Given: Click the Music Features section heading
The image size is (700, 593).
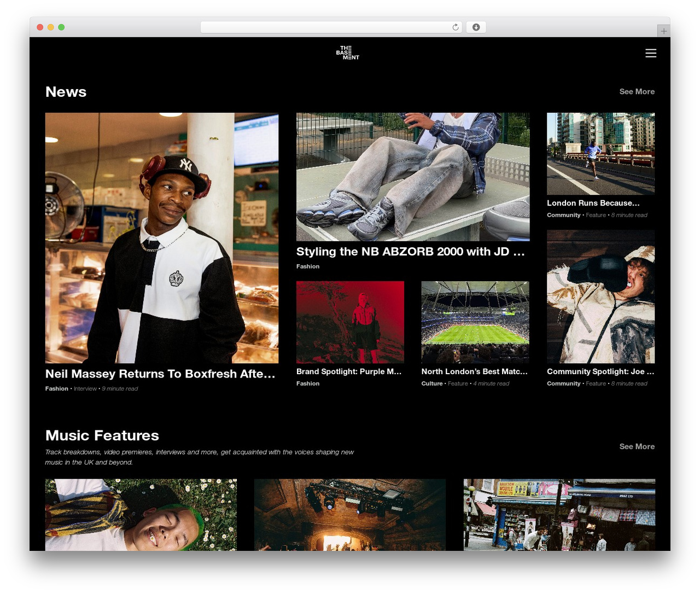Looking at the screenshot, I should click(102, 435).
